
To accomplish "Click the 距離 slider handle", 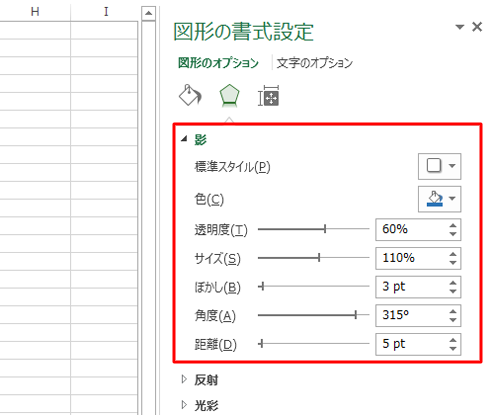I will [262, 343].
